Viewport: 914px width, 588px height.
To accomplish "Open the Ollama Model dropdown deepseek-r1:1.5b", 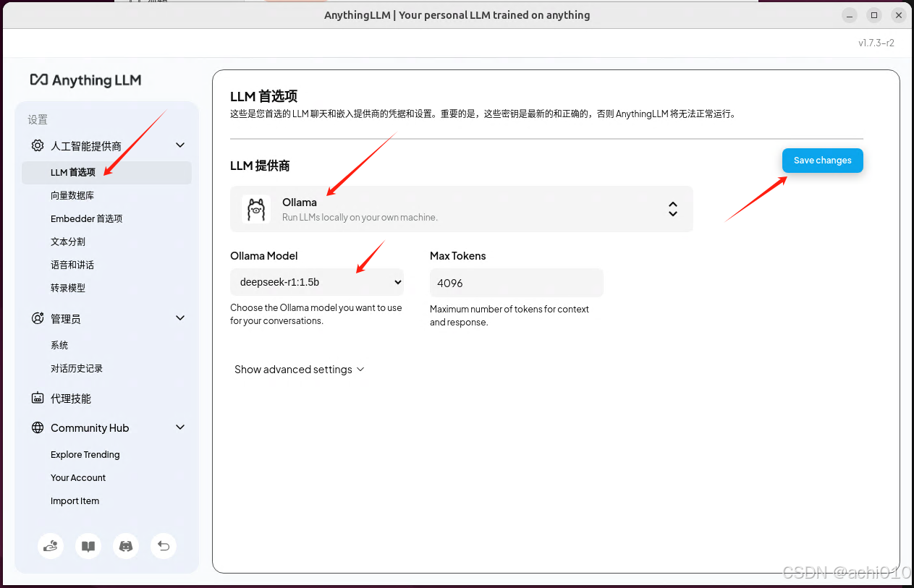I will point(317,282).
